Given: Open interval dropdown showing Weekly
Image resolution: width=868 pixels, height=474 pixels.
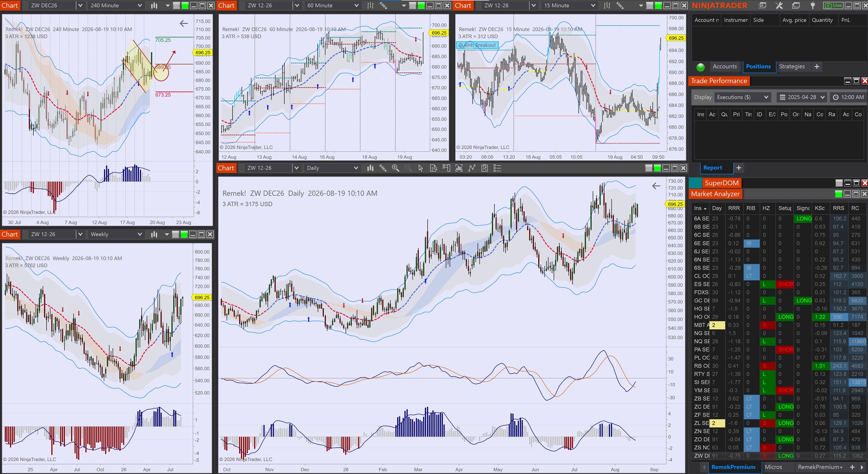Looking at the screenshot, I should 116,235.
